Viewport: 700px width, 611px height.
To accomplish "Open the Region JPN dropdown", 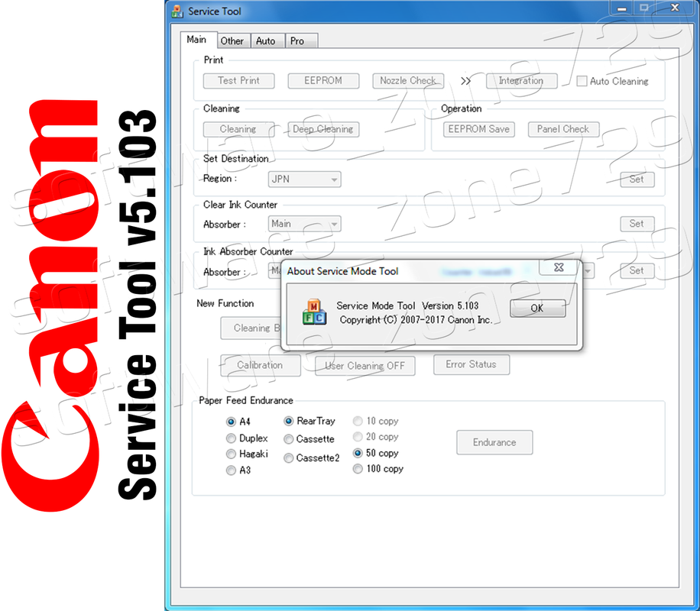I will (x=304, y=179).
